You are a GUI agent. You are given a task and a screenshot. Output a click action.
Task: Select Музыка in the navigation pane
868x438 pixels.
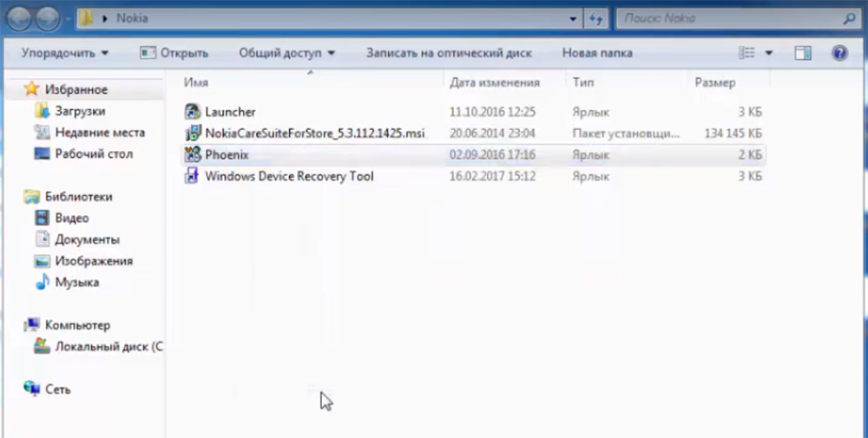(x=77, y=282)
